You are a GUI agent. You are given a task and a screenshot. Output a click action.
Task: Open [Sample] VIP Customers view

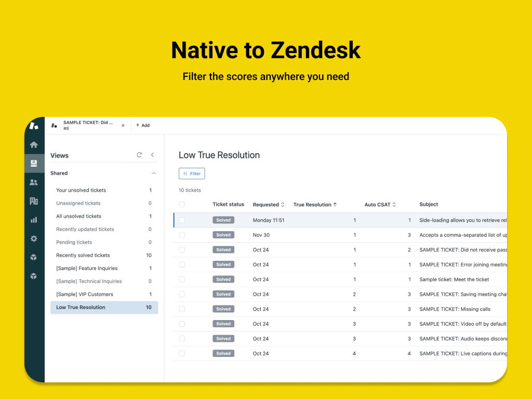(104, 294)
